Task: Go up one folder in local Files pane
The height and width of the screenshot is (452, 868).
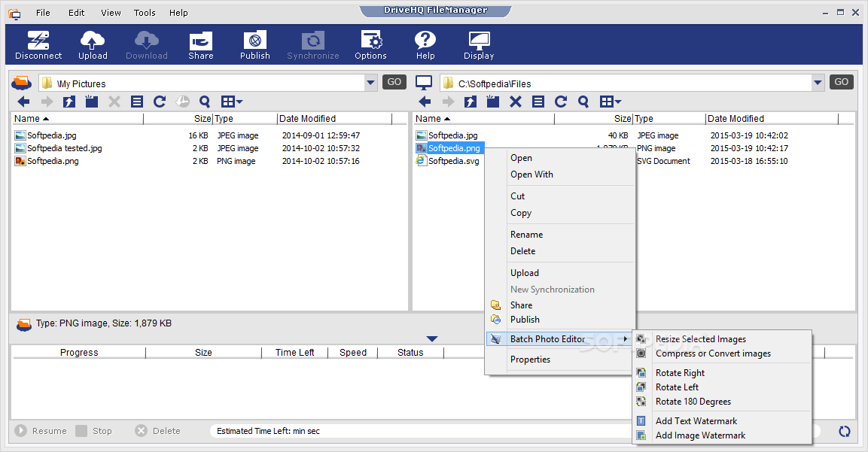Action: [x=471, y=102]
